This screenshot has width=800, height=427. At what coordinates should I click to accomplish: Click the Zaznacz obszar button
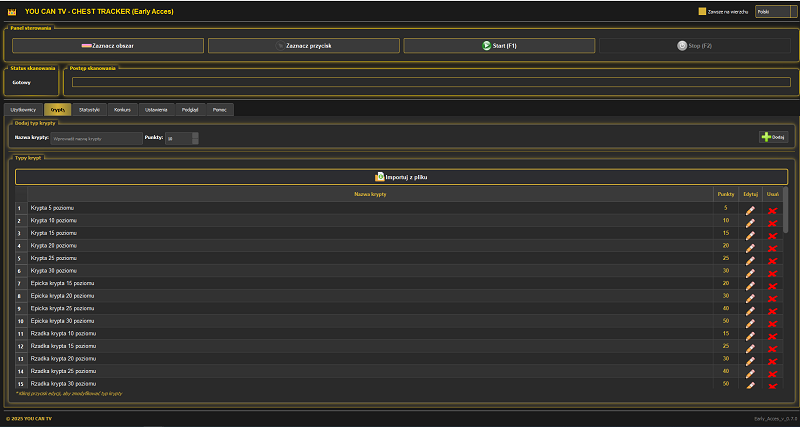pyautogui.click(x=108, y=45)
